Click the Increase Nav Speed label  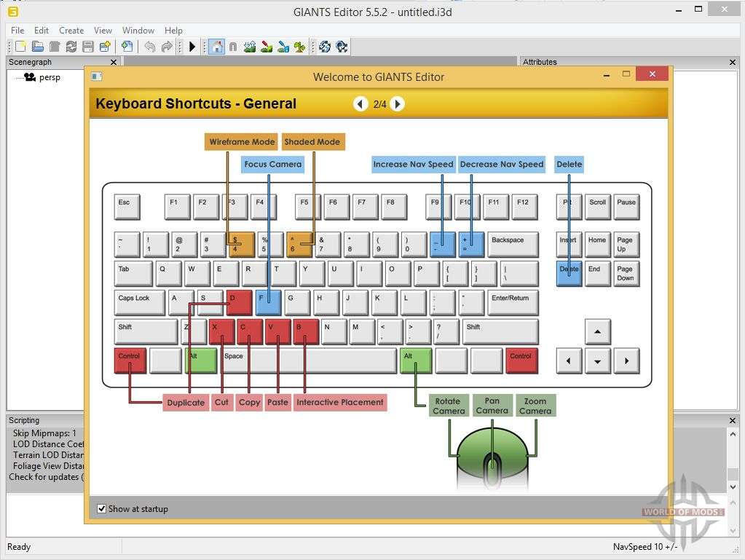pyautogui.click(x=413, y=165)
